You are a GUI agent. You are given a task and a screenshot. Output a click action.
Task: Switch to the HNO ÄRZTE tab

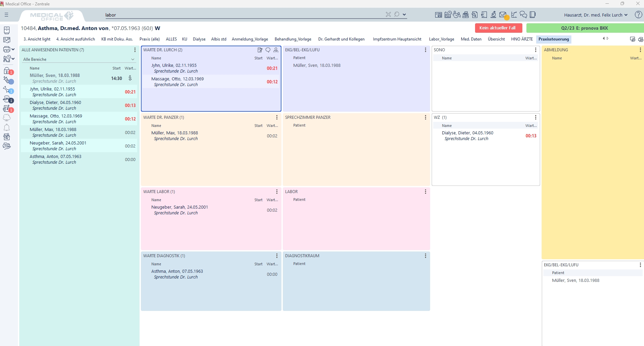pyautogui.click(x=522, y=39)
